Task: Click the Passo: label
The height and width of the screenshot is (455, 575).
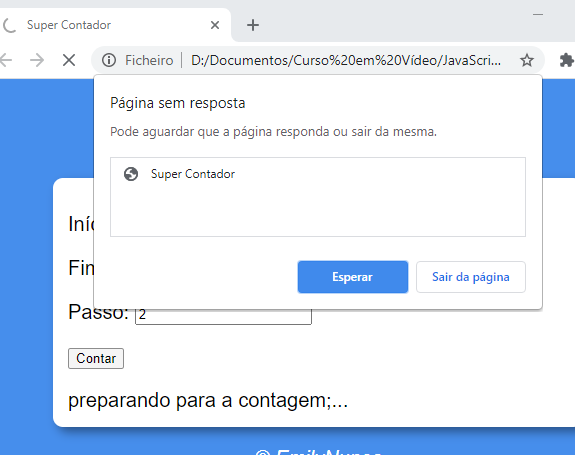Action: tap(98, 312)
